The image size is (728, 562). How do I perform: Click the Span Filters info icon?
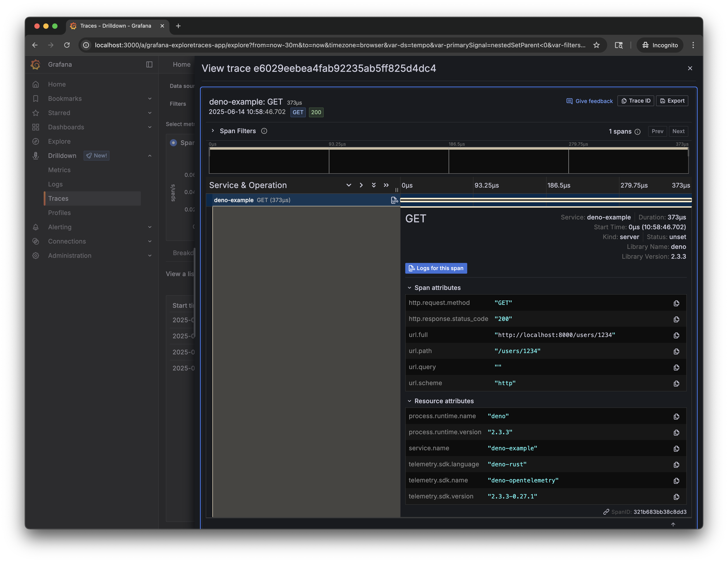coord(264,131)
